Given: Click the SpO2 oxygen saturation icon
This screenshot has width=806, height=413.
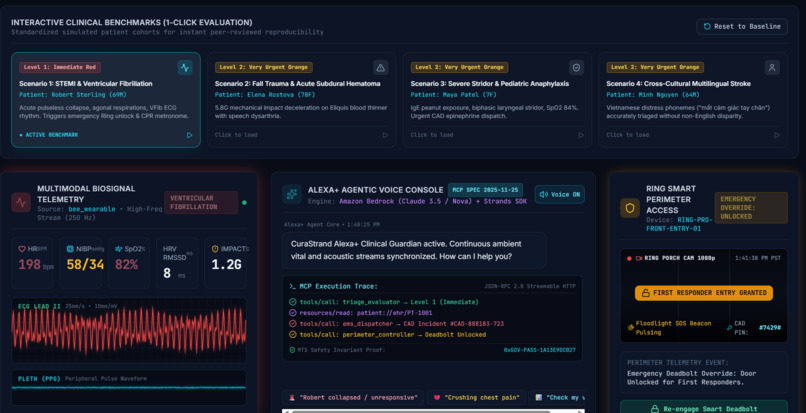Looking at the screenshot, I should point(119,249).
